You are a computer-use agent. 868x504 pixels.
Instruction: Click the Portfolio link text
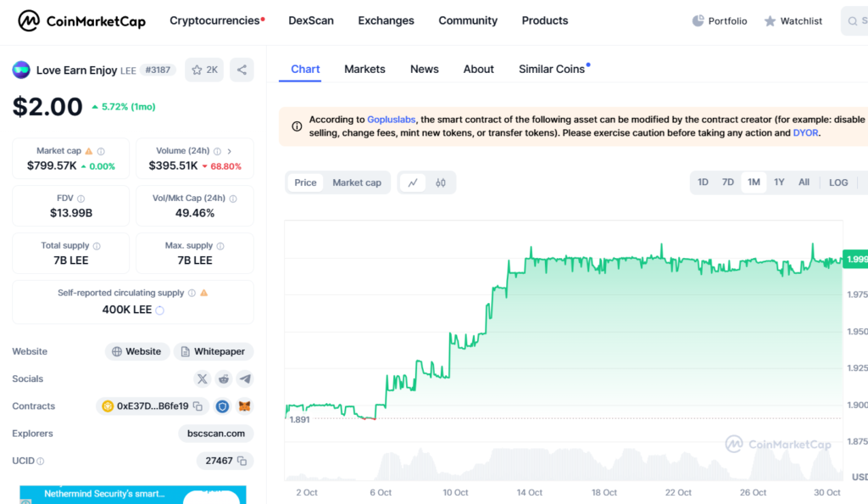tap(727, 21)
